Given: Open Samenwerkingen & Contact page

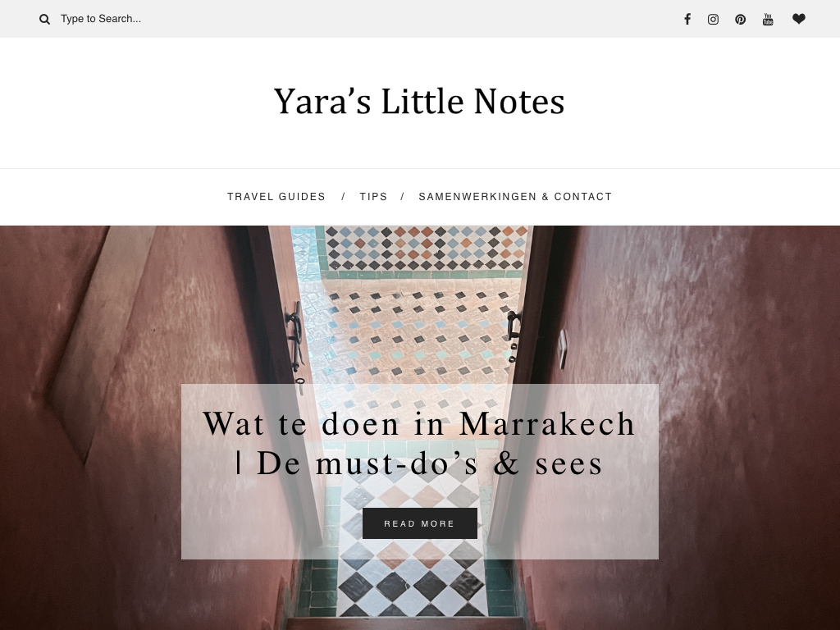Looking at the screenshot, I should (515, 197).
